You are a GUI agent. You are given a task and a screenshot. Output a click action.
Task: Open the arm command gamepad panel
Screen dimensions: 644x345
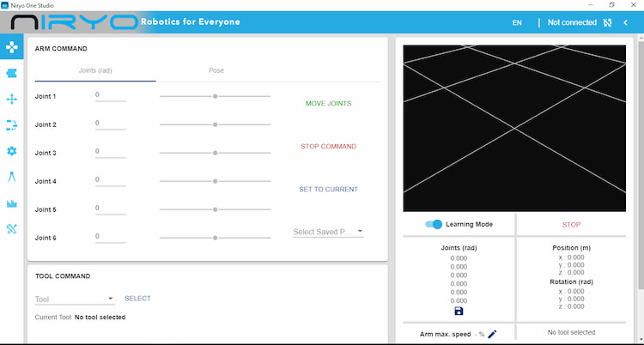[11, 48]
